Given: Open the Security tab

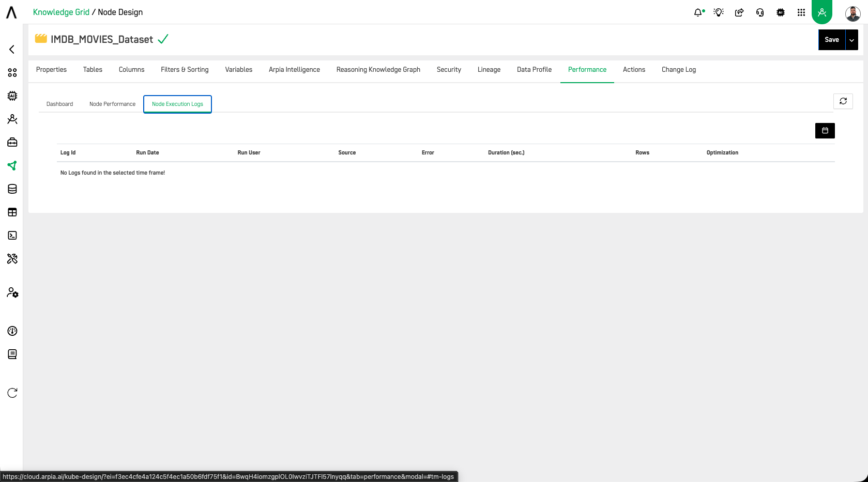Looking at the screenshot, I should click(449, 70).
